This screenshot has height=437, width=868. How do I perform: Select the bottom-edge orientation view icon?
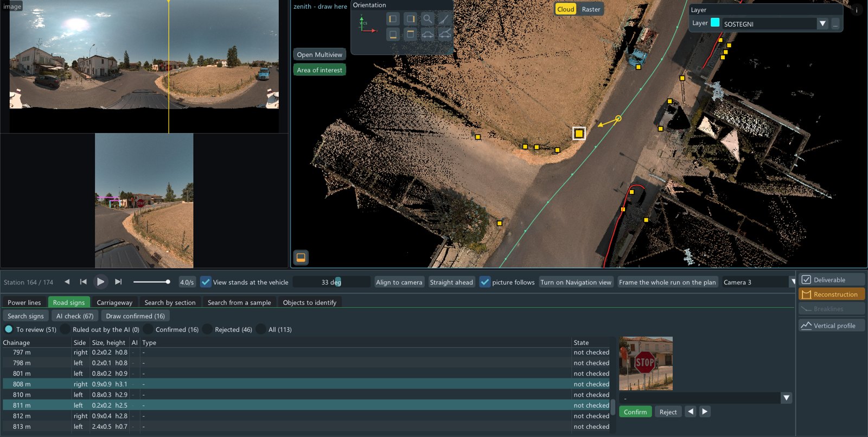click(x=393, y=35)
